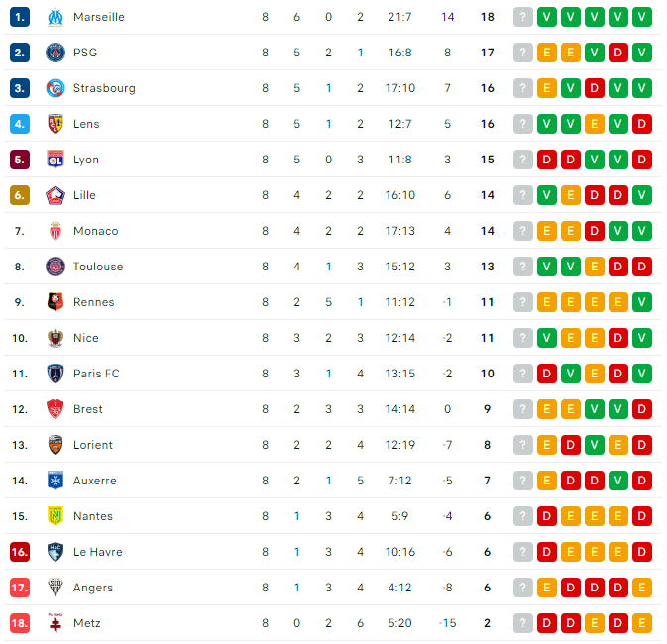Click the Lens club crest
Viewport: 667px width, 644px height.
pyautogui.click(x=56, y=124)
